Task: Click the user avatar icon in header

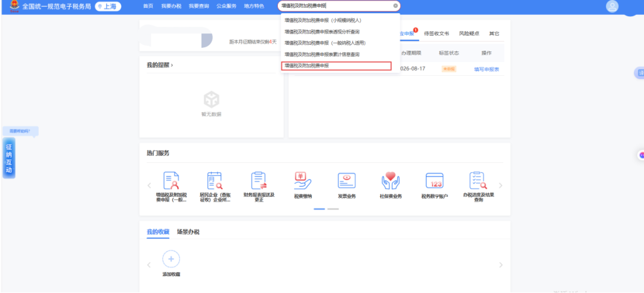Action: click(612, 6)
